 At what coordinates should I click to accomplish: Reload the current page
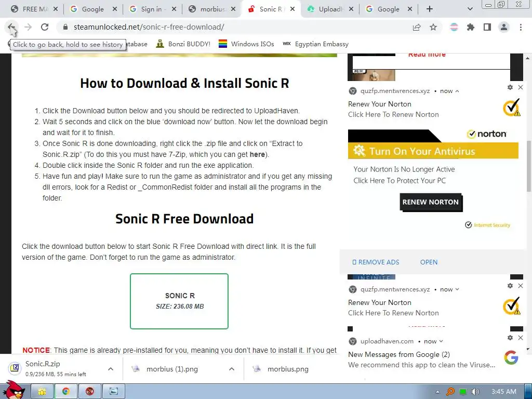click(x=45, y=27)
